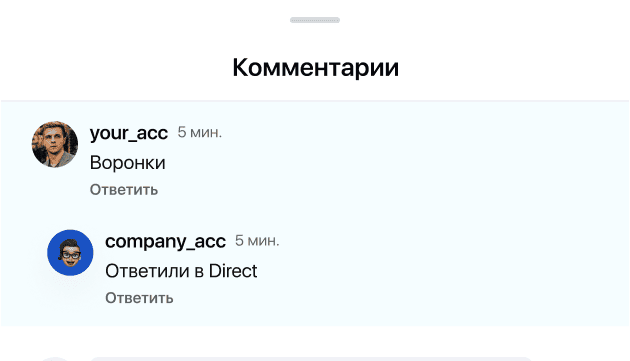Select the Ответили в Direct reply text
630x361 pixels.
click(x=181, y=271)
